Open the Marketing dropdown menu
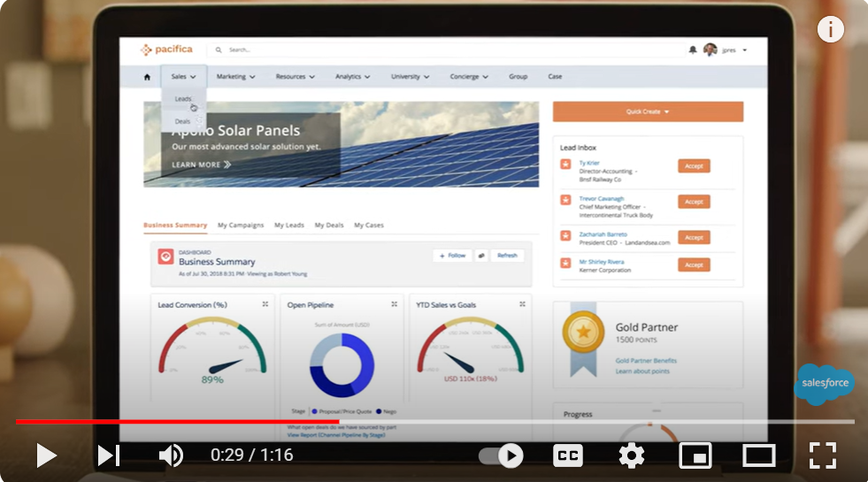The image size is (868, 482). coord(236,76)
